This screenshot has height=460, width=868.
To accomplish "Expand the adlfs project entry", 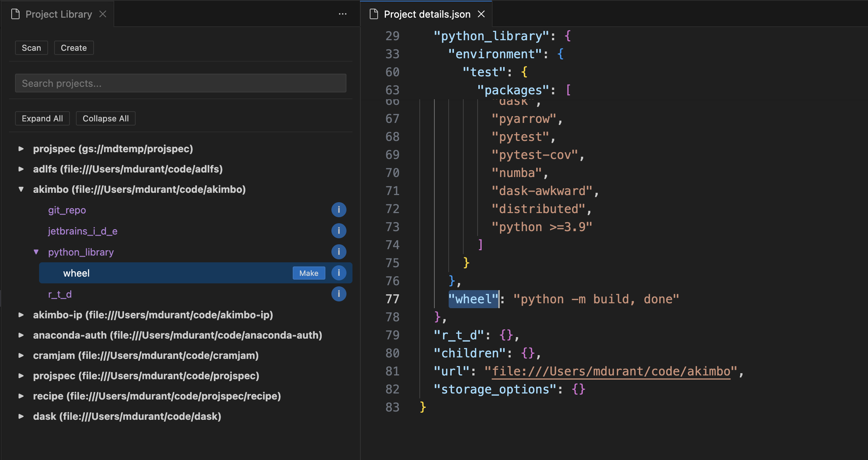I will [x=21, y=169].
